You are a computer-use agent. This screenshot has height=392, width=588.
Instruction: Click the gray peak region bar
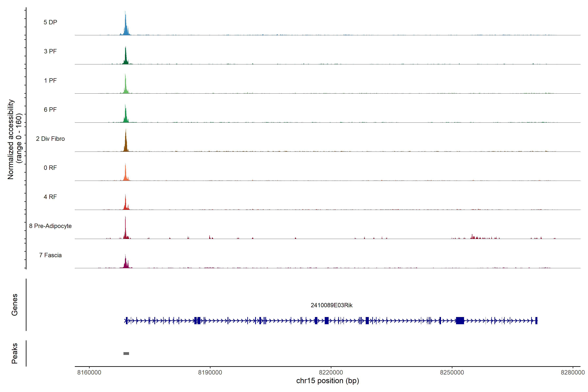(x=126, y=353)
